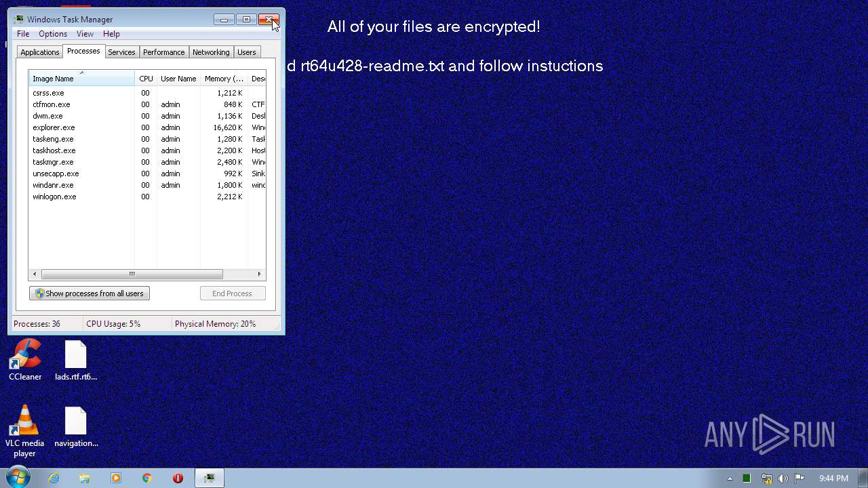Click Physical Memory: 20% status text
Image resolution: width=868 pixels, height=488 pixels.
pyautogui.click(x=215, y=324)
